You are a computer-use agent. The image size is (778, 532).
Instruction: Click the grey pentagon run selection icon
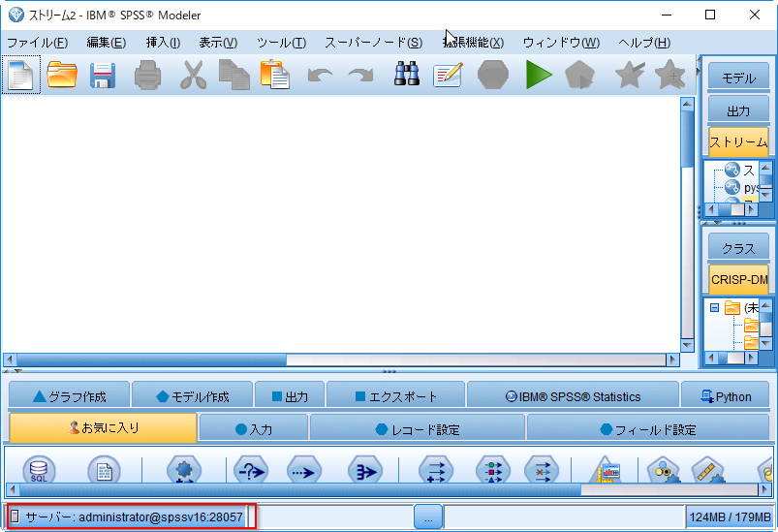[x=579, y=75]
